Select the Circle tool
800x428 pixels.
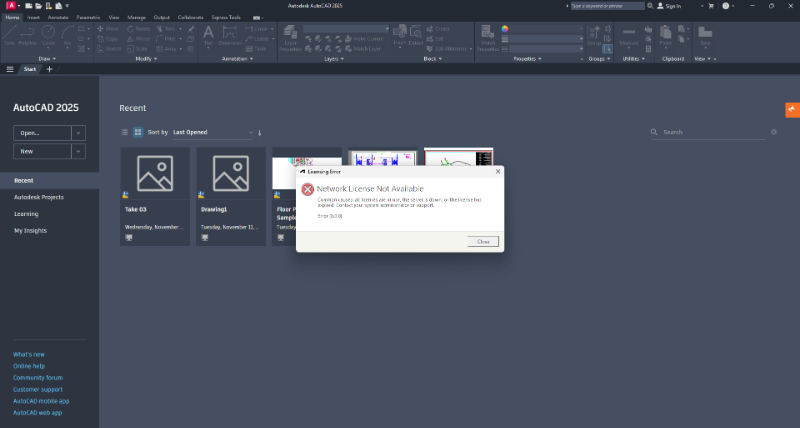pos(48,36)
